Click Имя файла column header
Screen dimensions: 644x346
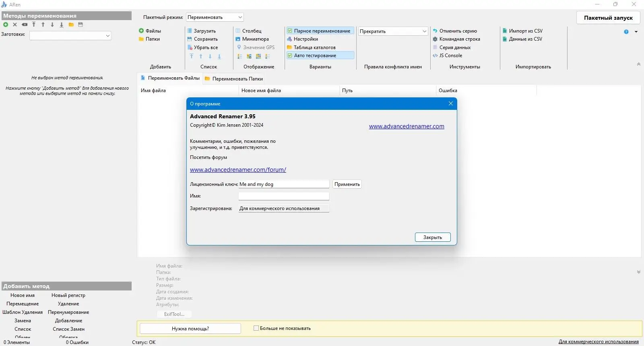click(x=188, y=91)
